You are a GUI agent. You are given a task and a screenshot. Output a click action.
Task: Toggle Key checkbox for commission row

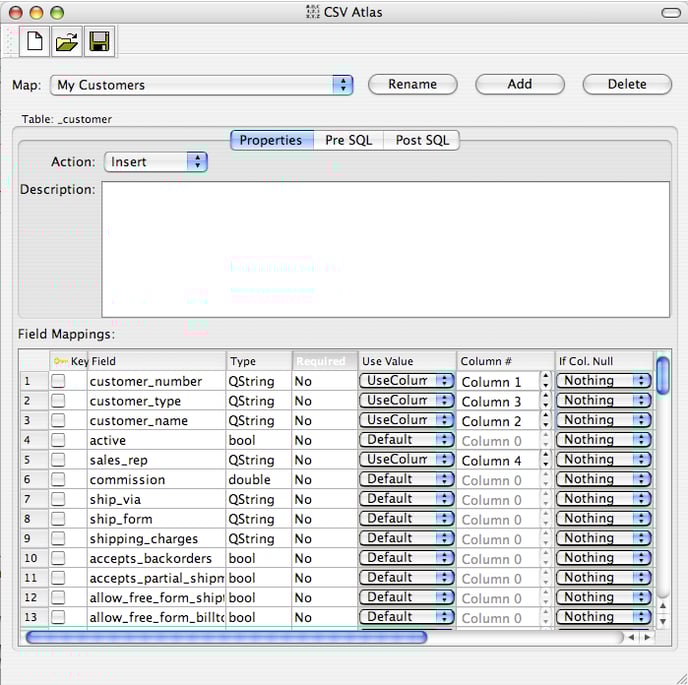pyautogui.click(x=58, y=479)
